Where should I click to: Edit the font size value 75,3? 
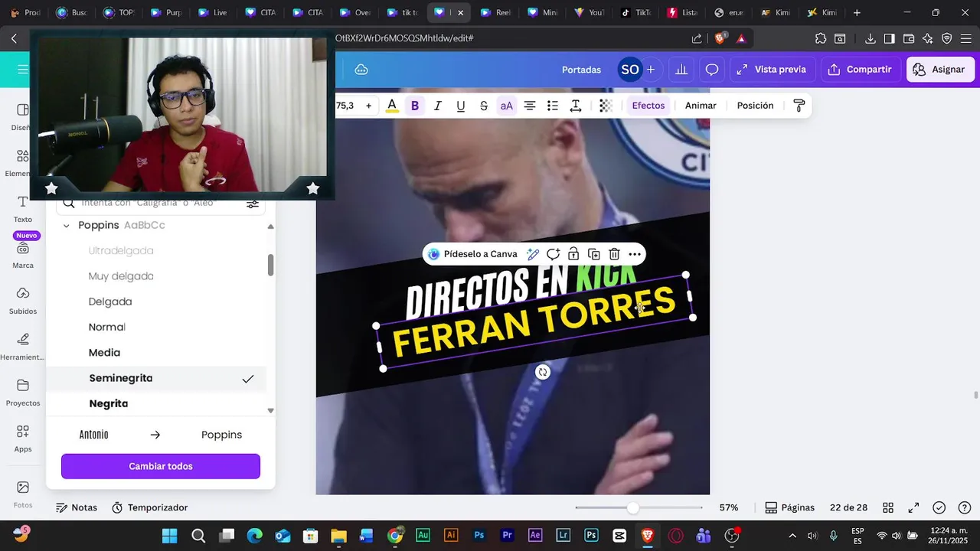tap(345, 106)
